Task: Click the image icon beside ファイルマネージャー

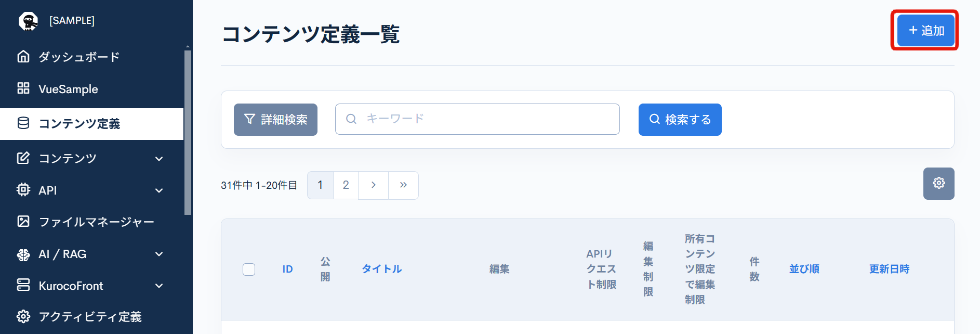Action: 23,221
